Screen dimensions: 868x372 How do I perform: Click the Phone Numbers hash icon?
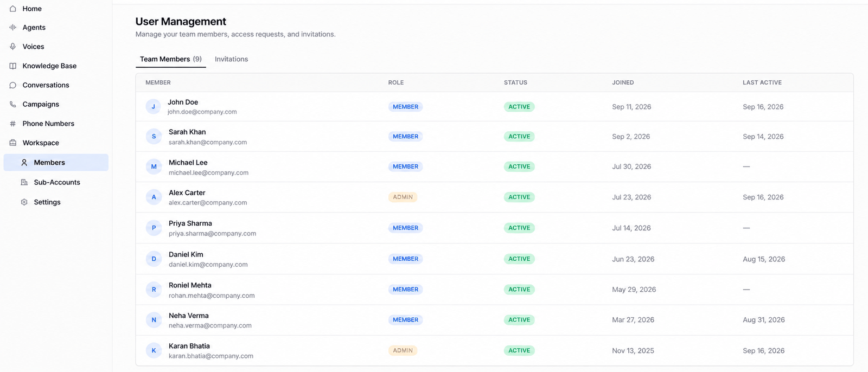pos(12,124)
